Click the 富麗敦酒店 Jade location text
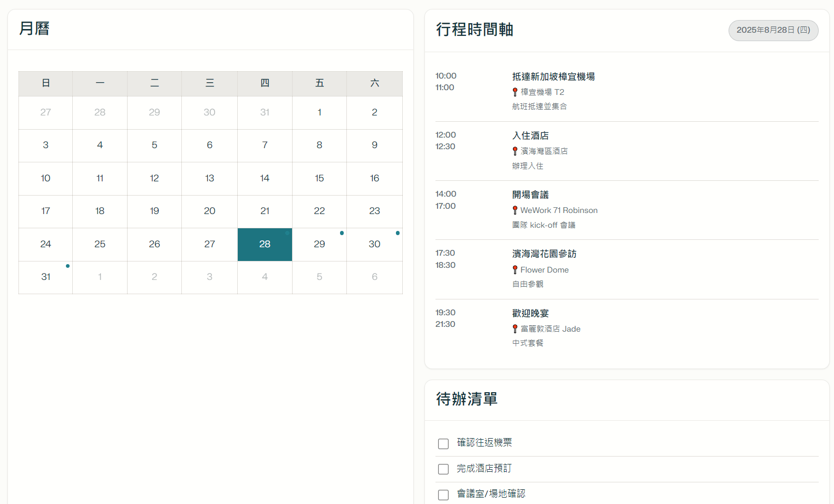 coord(550,329)
